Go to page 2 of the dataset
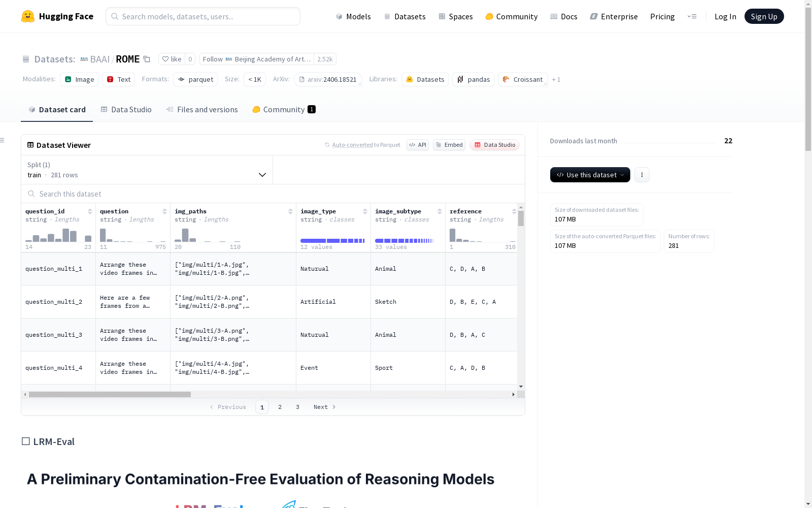812x508 pixels. 280,407
